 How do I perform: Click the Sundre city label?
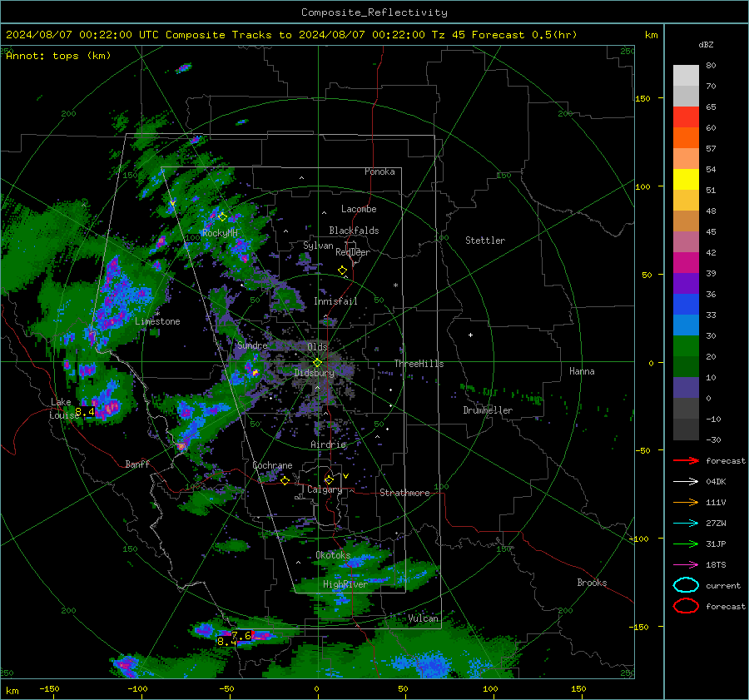(252, 345)
